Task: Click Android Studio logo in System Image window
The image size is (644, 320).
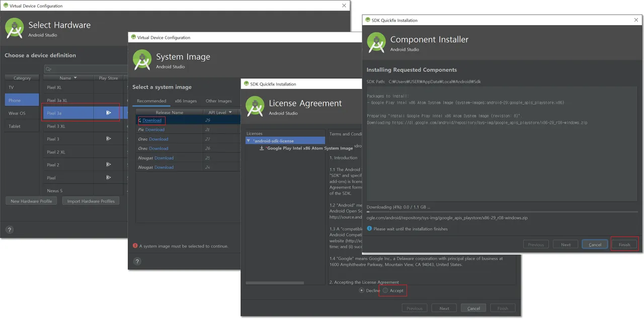Action: tap(142, 60)
